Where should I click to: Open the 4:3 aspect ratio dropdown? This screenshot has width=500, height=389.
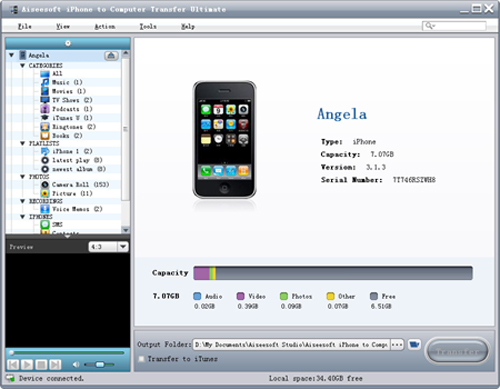123,247
